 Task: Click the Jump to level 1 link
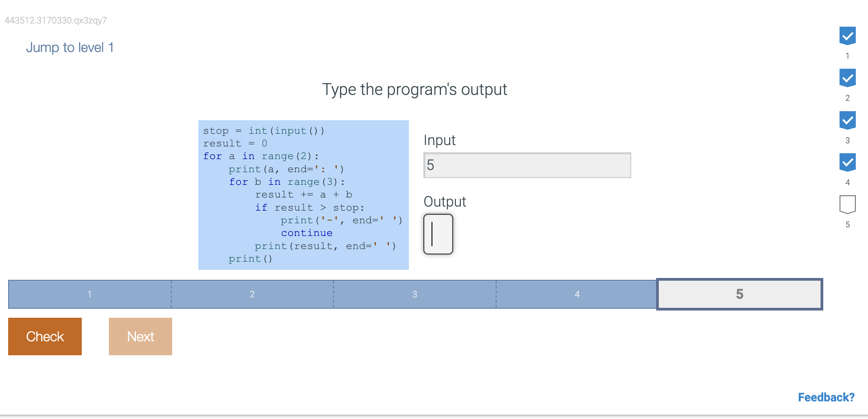[x=70, y=47]
